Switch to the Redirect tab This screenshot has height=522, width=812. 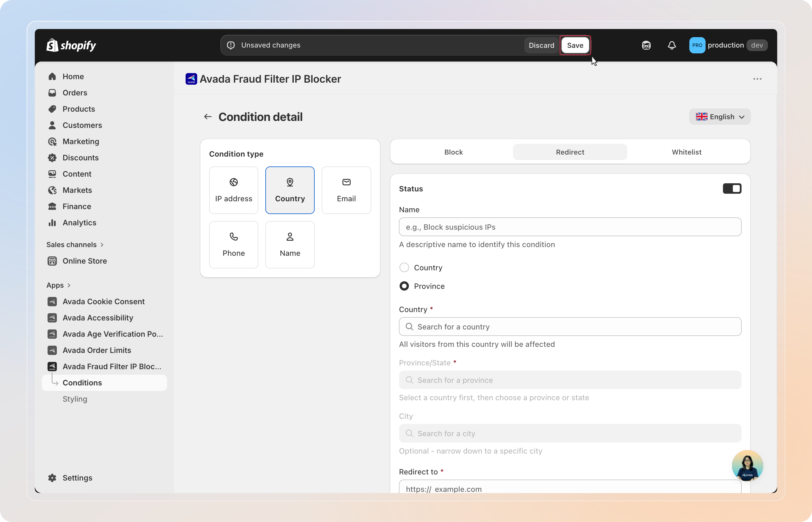pos(570,152)
